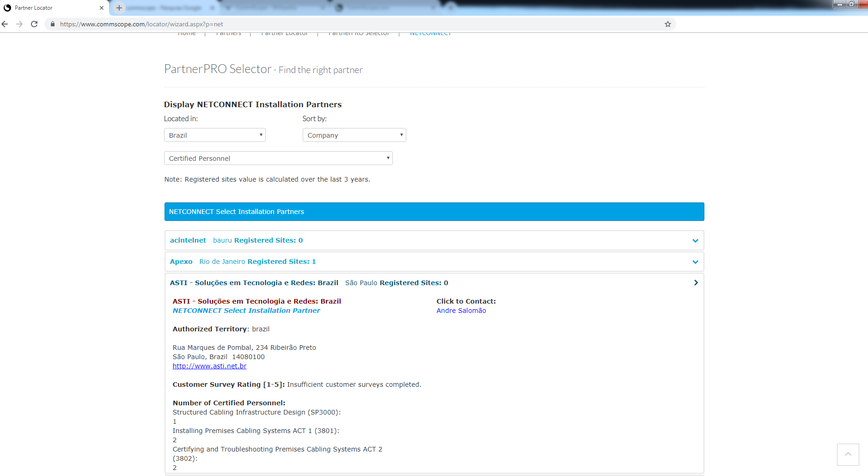Go back using the browser back arrow

coord(5,24)
